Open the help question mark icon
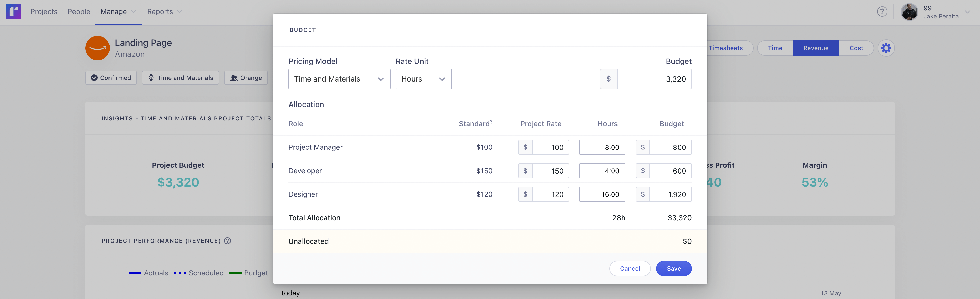The width and height of the screenshot is (980, 299). 882,11
